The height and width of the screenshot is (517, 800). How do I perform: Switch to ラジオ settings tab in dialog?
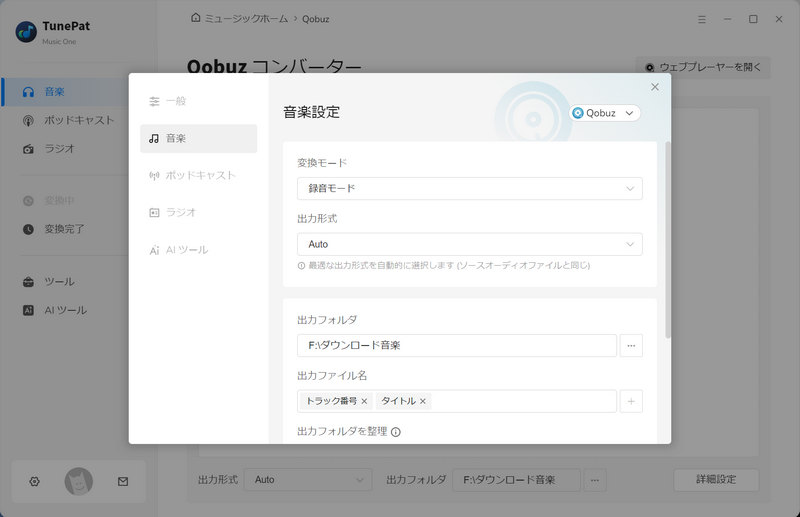point(198,212)
